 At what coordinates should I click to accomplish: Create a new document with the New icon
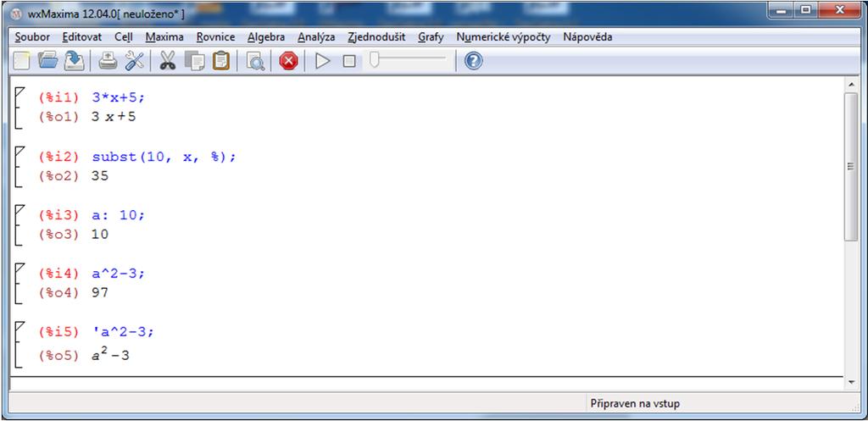coord(21,61)
